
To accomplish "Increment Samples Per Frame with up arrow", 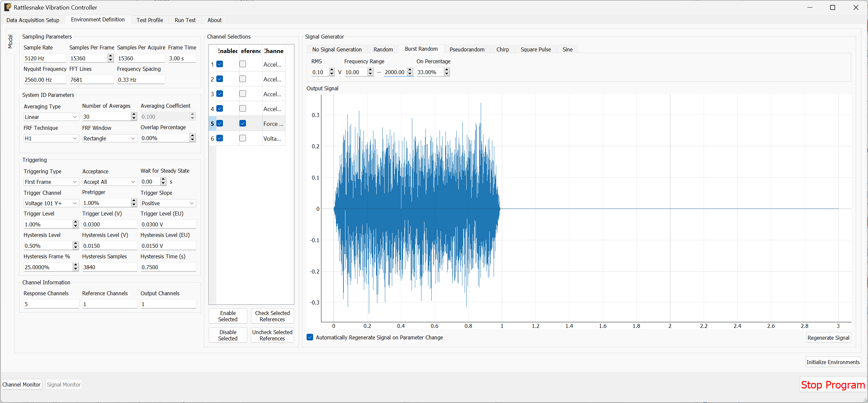I will pos(110,56).
